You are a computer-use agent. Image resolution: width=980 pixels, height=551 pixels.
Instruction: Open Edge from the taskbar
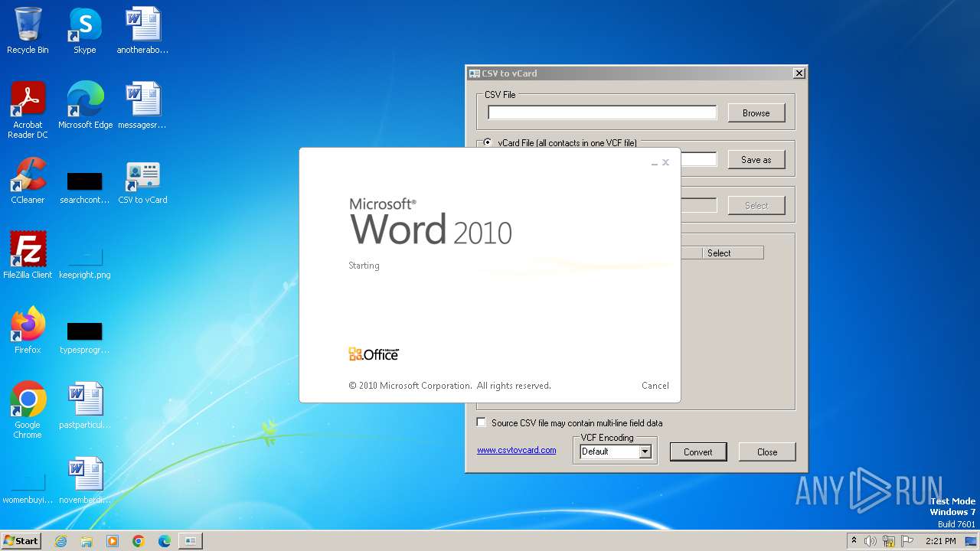[165, 541]
